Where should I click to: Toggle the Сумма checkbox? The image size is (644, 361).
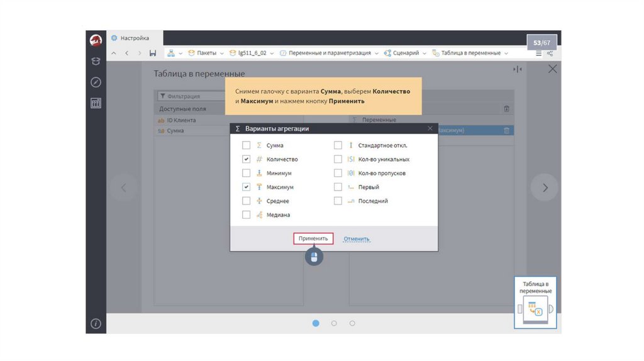(x=246, y=145)
